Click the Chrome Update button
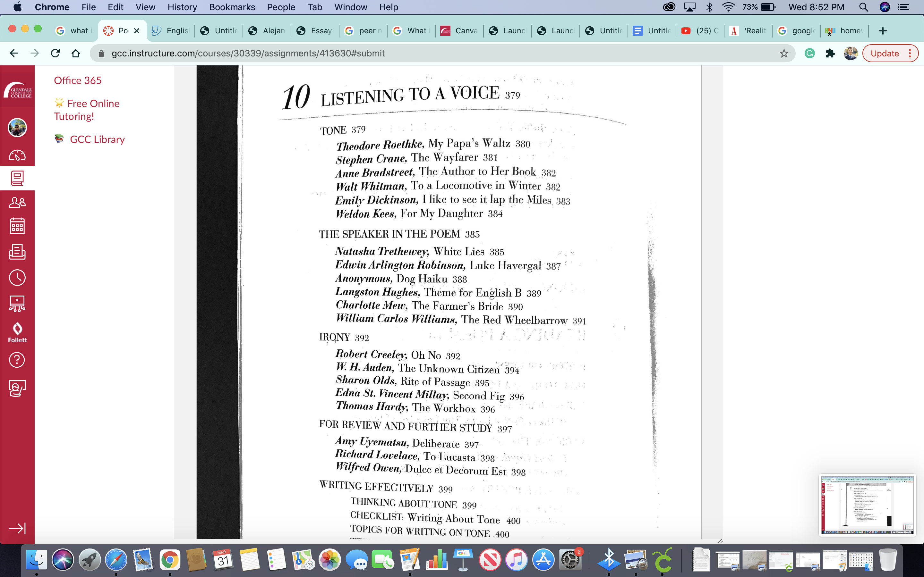Image resolution: width=924 pixels, height=577 pixels. [884, 54]
